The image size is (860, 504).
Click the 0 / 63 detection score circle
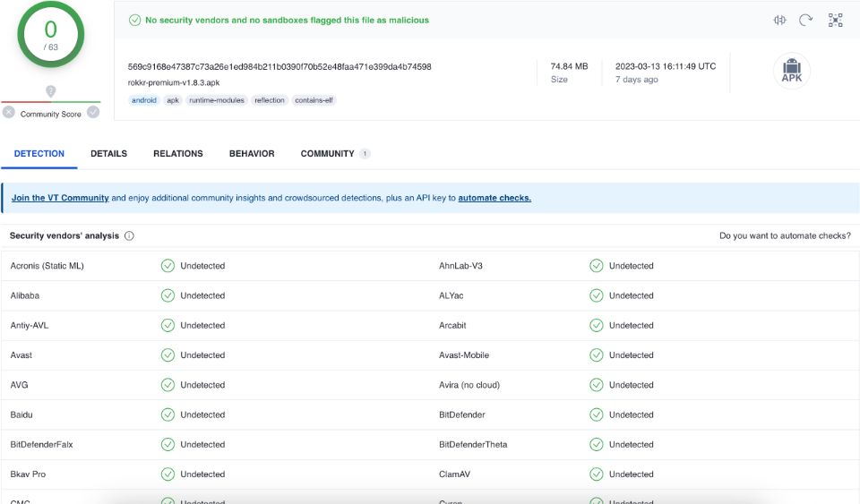click(50, 35)
